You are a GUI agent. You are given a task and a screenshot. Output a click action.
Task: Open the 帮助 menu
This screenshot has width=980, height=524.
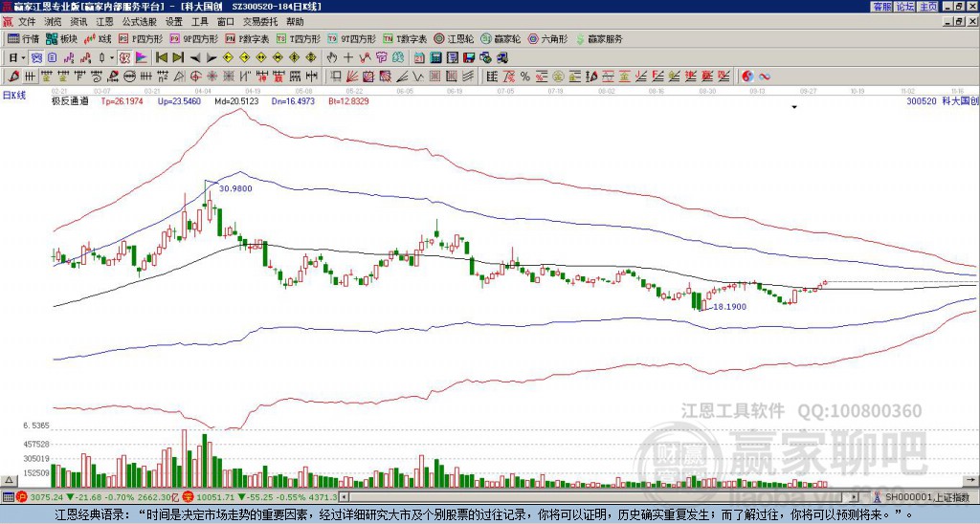point(295,22)
